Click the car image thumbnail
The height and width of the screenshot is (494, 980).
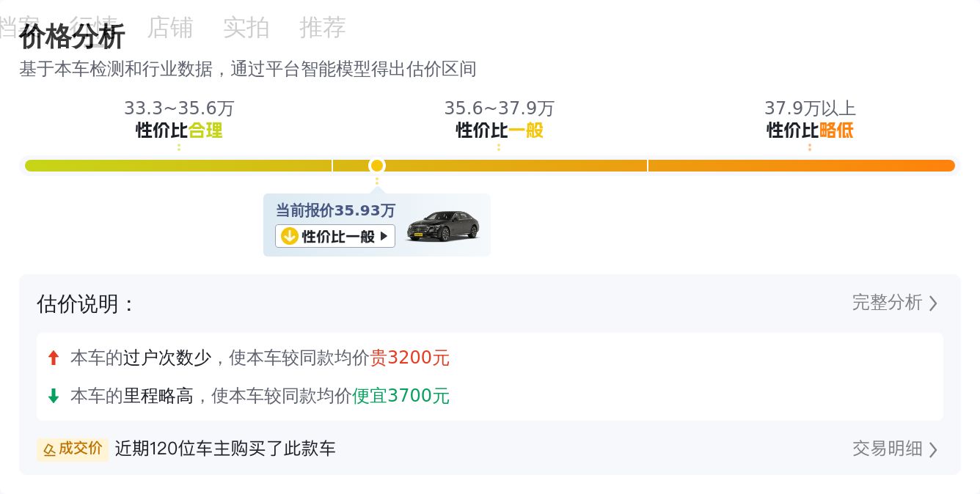pyautogui.click(x=443, y=224)
